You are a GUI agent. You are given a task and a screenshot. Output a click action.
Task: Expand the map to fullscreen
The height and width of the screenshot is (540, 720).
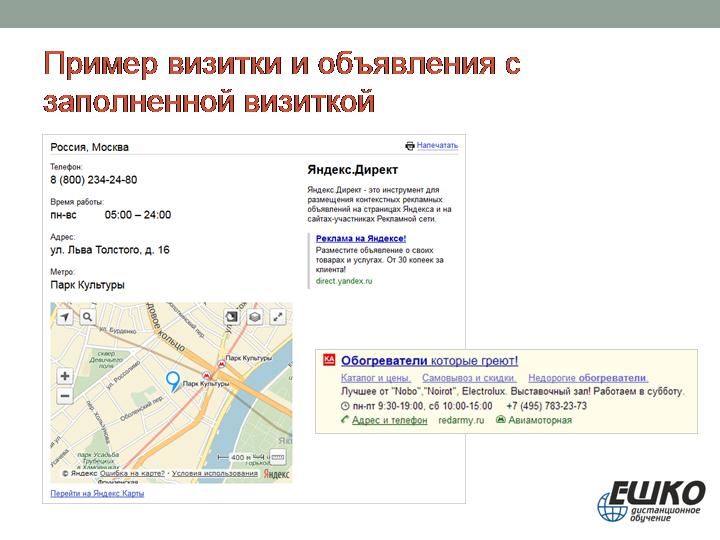(x=278, y=316)
